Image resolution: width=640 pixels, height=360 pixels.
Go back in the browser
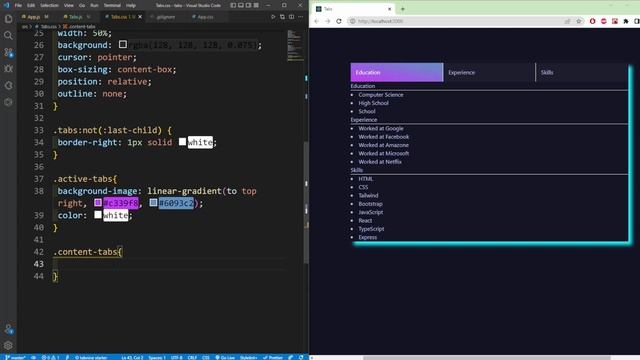[317, 21]
